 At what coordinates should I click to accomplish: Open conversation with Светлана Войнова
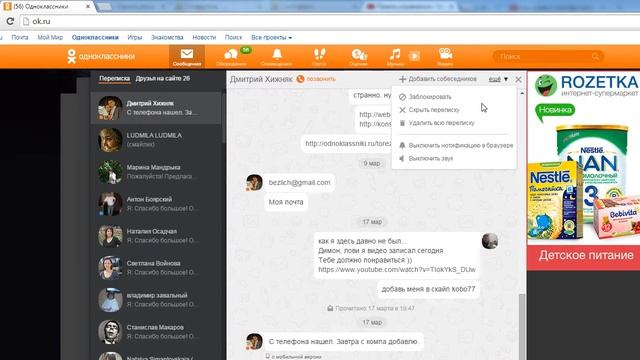(156, 268)
